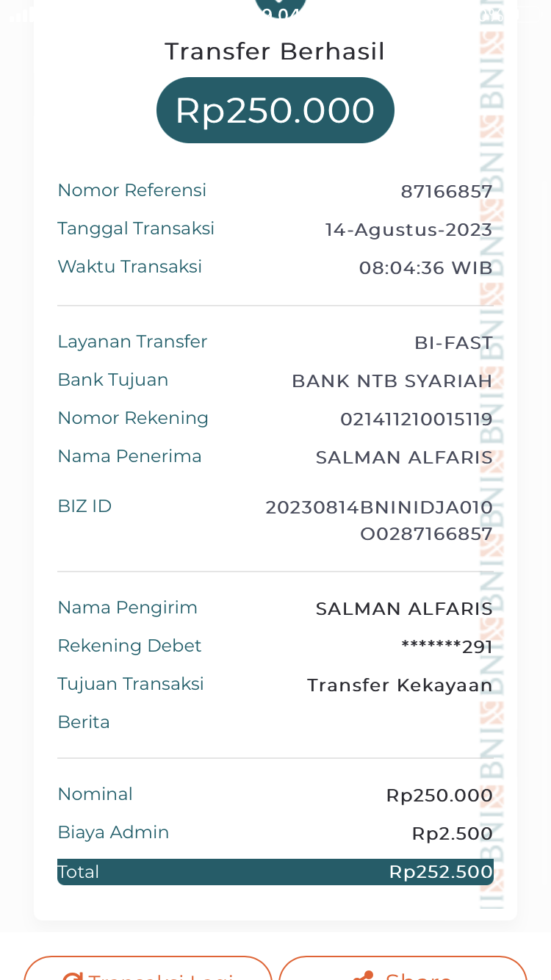Tap recipient name under Nama Penerima
Image resolution: width=551 pixels, height=980 pixels.
pos(404,458)
